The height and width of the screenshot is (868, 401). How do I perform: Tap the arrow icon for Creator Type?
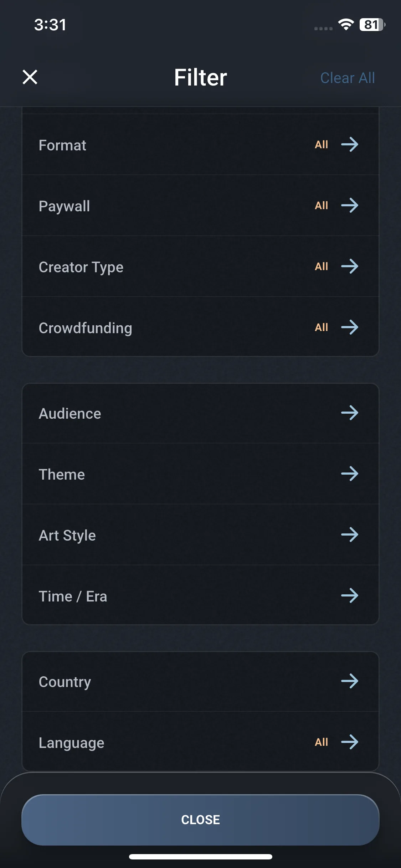(349, 267)
